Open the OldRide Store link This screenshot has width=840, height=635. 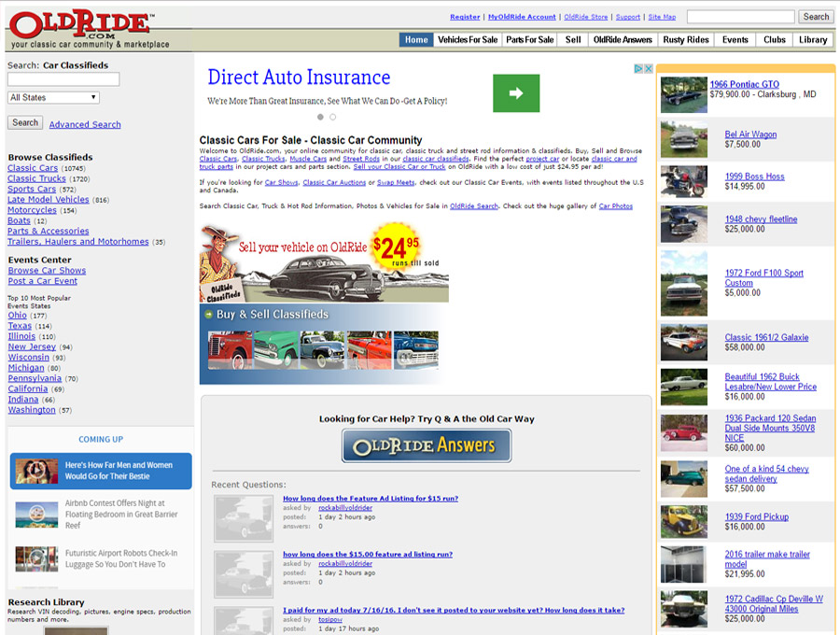click(x=586, y=17)
